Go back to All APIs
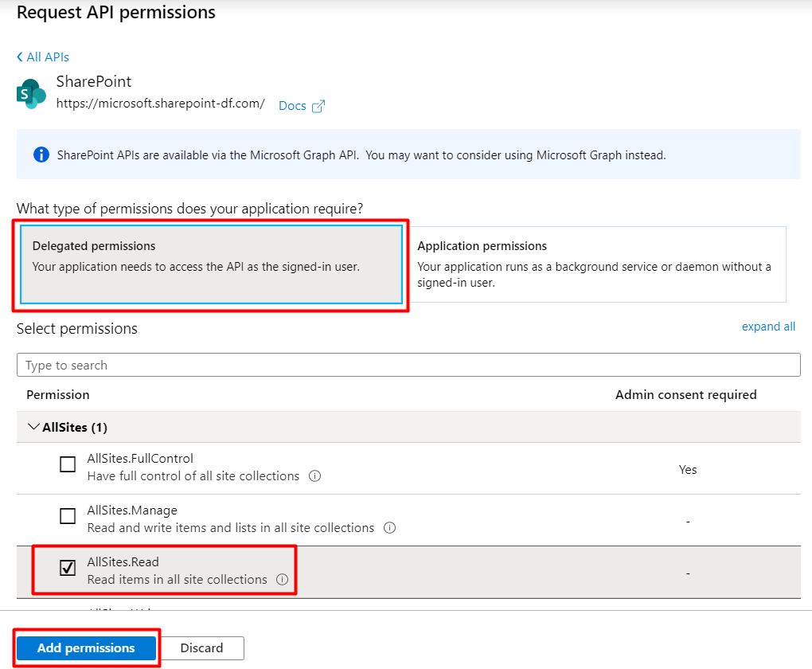Screen dimensions: 812x669 pyautogui.click(x=43, y=57)
